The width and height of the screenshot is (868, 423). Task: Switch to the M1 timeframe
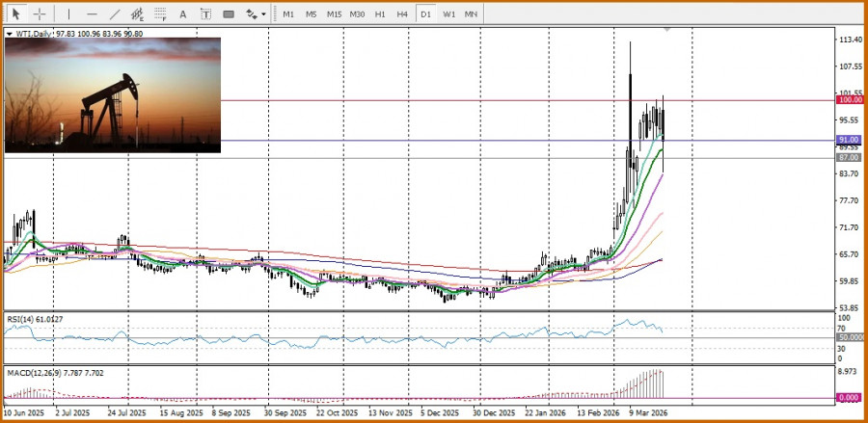tap(288, 14)
